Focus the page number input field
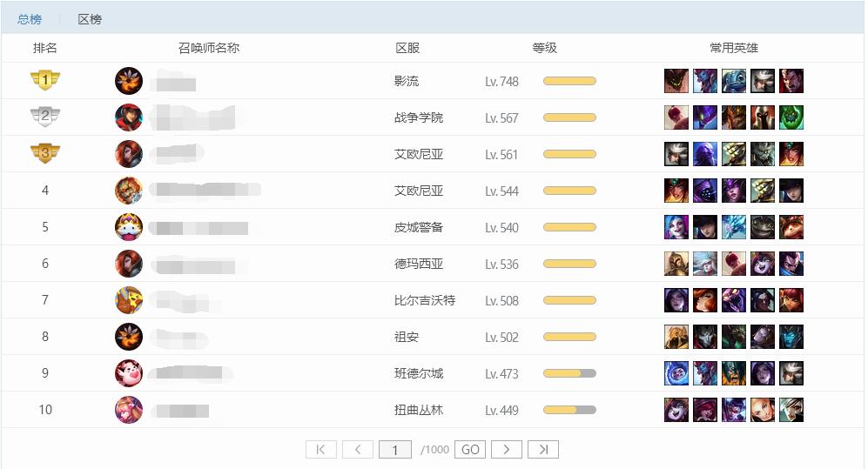Image resolution: width=868 pixels, height=469 pixels. (x=395, y=449)
